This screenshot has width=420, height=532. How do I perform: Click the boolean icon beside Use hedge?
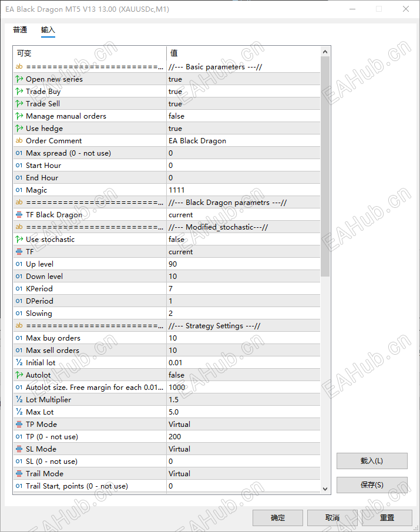click(x=19, y=128)
